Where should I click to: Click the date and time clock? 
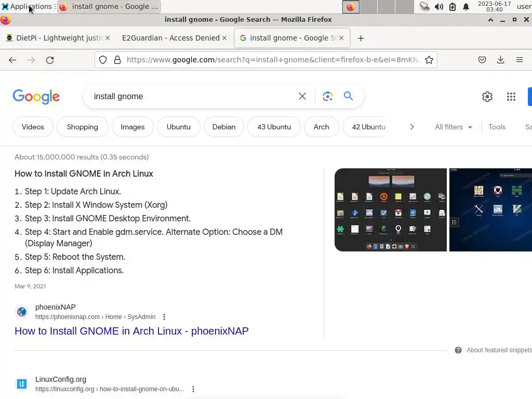[494, 6]
